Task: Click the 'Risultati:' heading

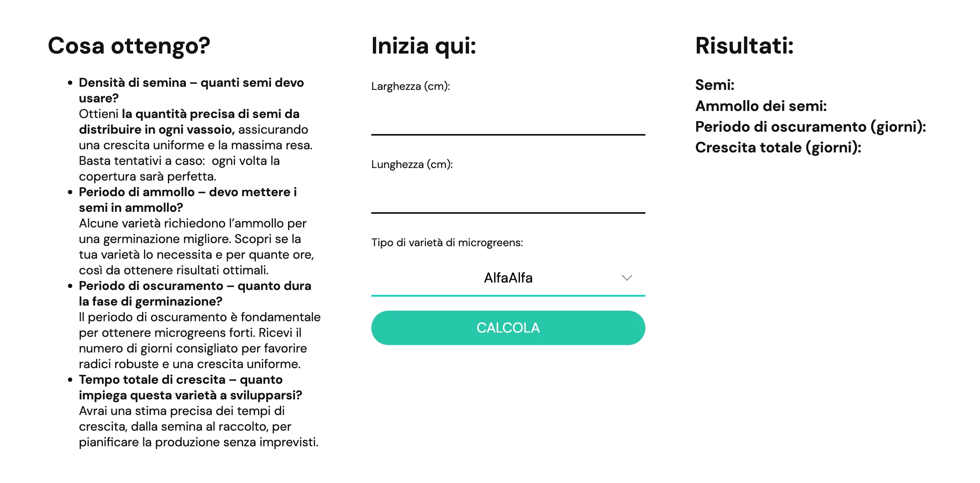Action: (x=744, y=46)
